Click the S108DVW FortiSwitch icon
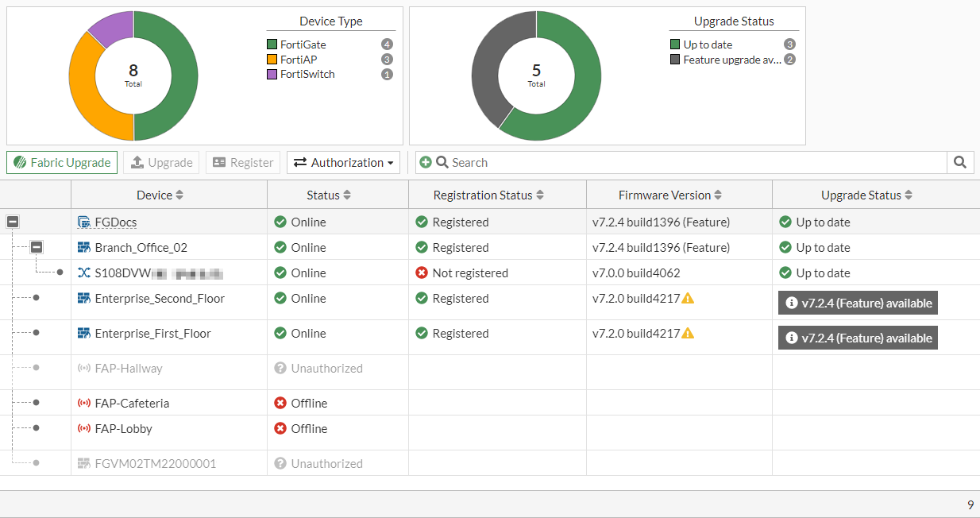 pos(83,273)
